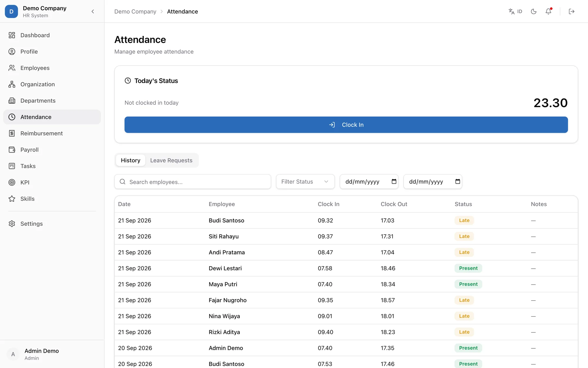Image resolution: width=588 pixels, height=368 pixels.
Task: Click Rizki Aditya's row name
Action: (x=224, y=332)
